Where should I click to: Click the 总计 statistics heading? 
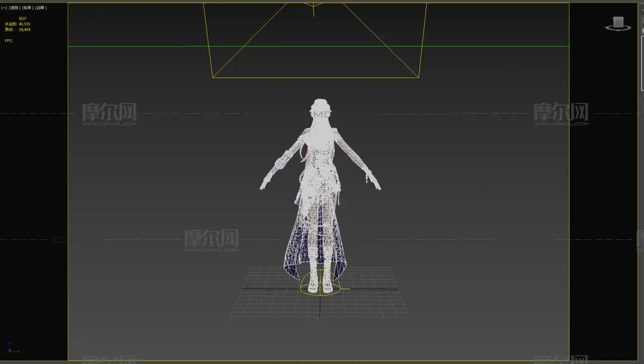point(22,19)
